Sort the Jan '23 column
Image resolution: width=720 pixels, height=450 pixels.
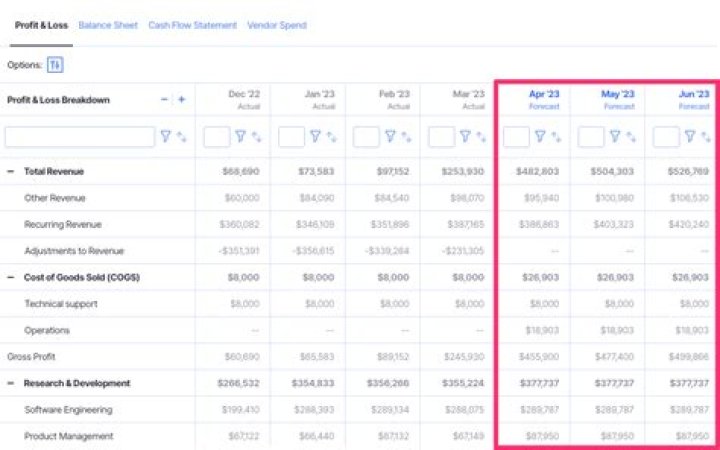pyautogui.click(x=331, y=137)
